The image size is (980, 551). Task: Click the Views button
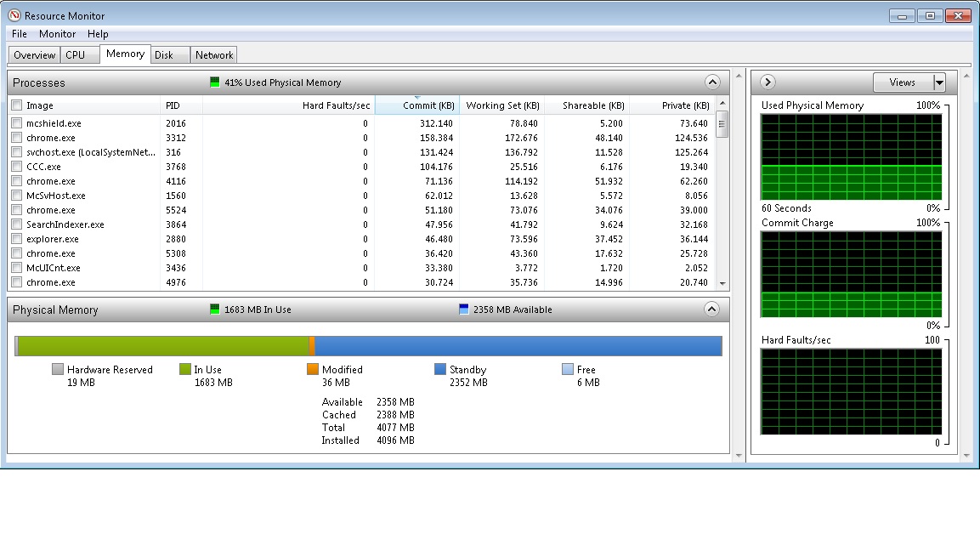click(x=903, y=82)
